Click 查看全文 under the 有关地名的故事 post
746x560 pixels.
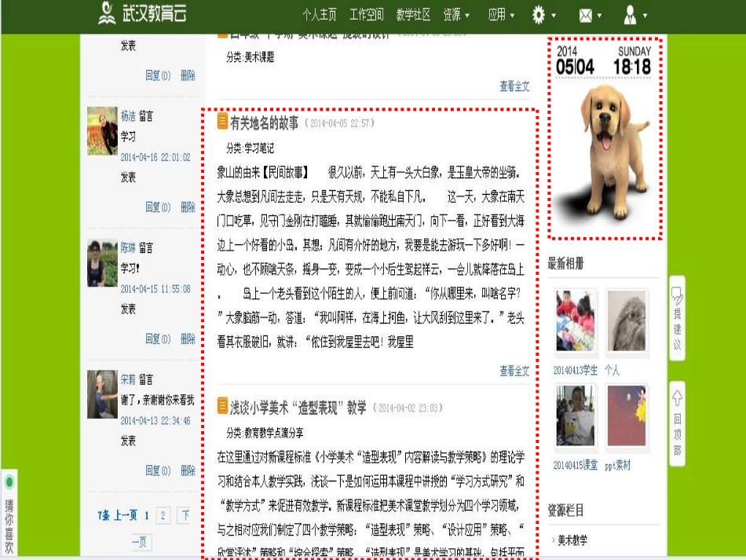coord(514,372)
